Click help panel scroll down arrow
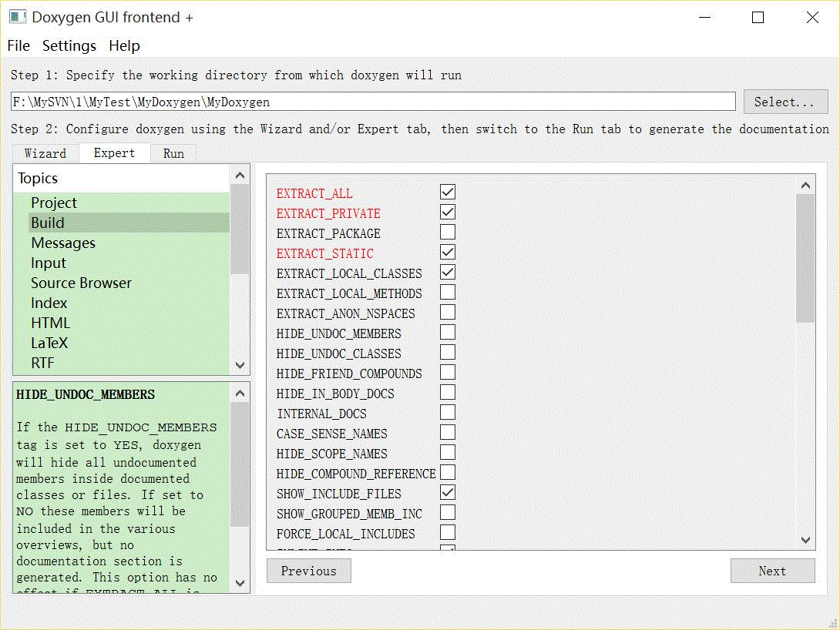The image size is (840, 630). coord(240,583)
